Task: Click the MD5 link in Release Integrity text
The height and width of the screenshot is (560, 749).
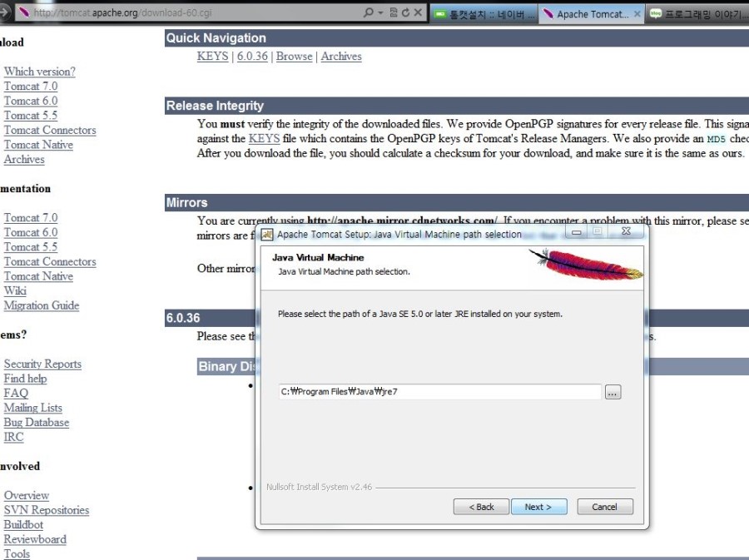Action: tap(716, 140)
